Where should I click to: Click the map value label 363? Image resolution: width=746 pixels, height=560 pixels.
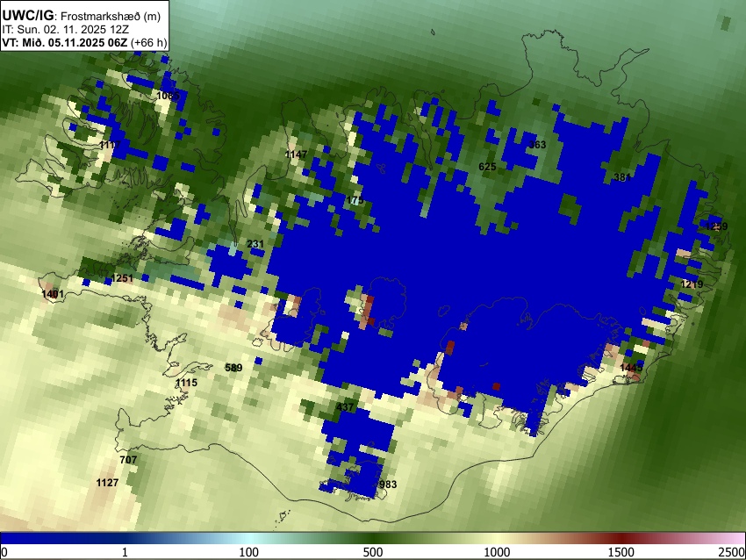[x=537, y=145]
